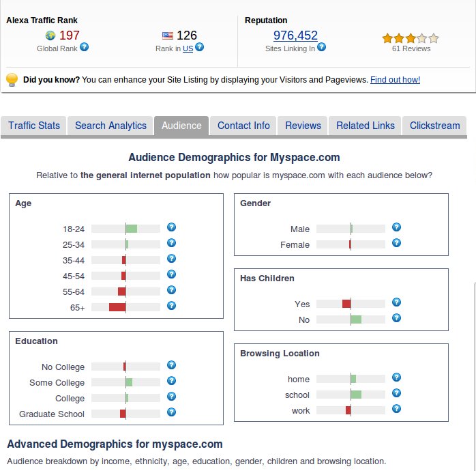Click the help icon next to Global Rank

coord(85,47)
